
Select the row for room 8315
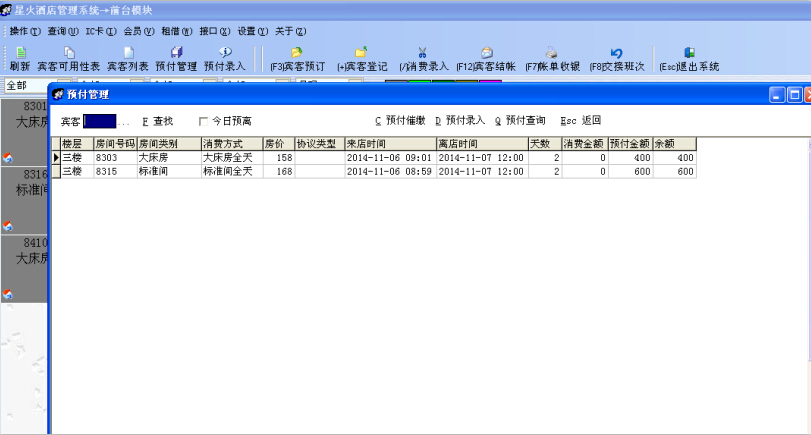114,171
